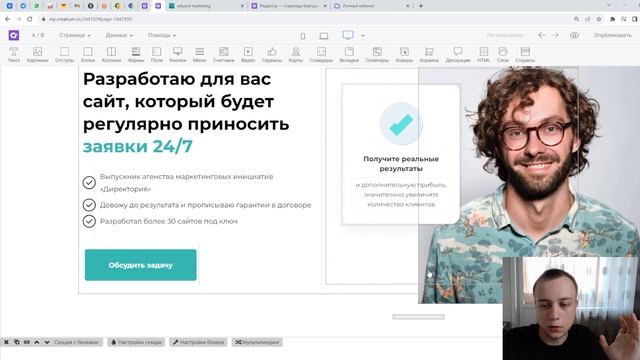
Task: Select desktop monitor preview mode
Action: pyautogui.click(x=348, y=35)
